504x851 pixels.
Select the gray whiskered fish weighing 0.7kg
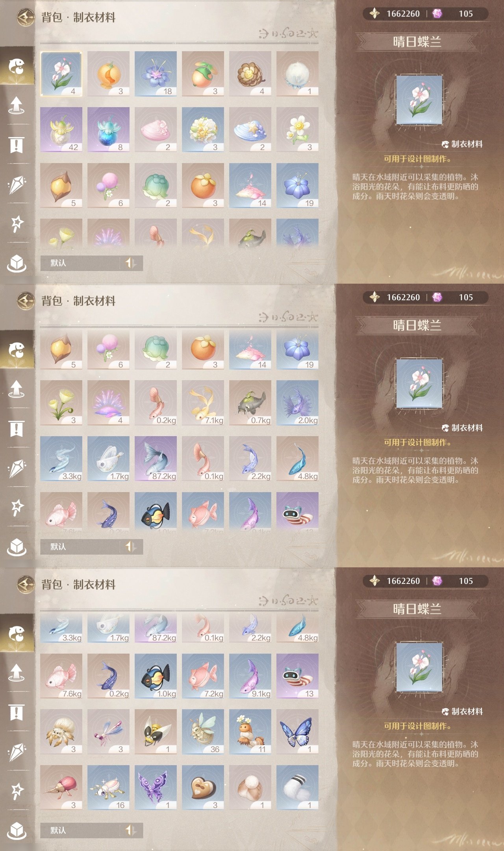[x=250, y=403]
